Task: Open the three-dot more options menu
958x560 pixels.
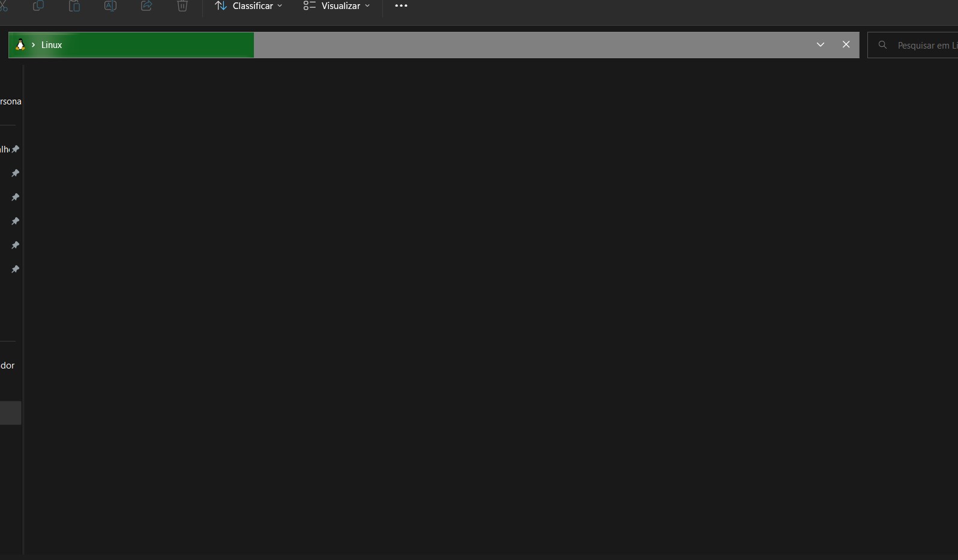Action: point(401,6)
